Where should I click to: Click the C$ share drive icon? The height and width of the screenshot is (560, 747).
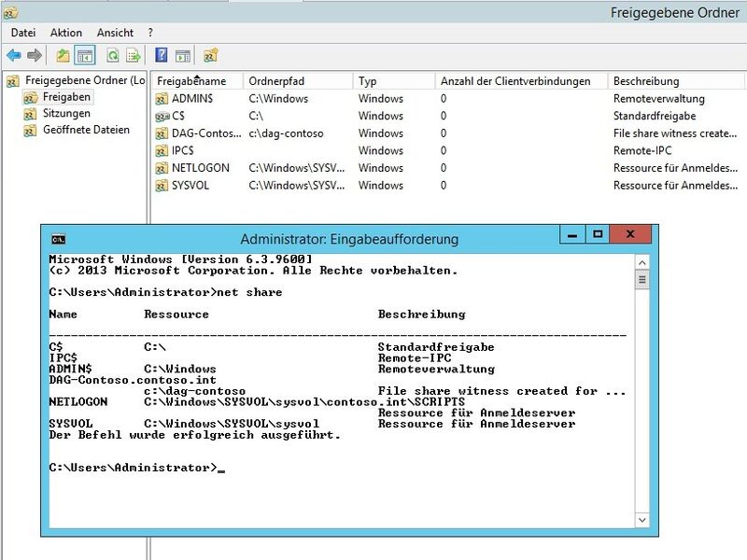[x=162, y=116]
